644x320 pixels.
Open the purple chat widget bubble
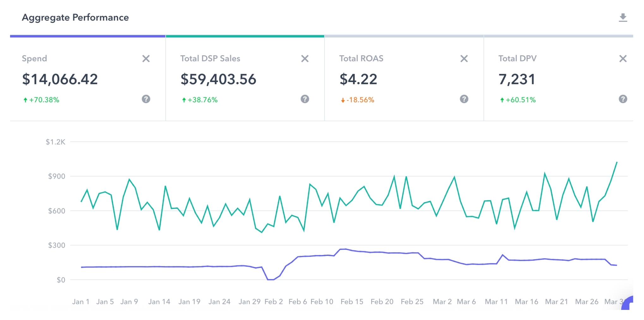628,304
